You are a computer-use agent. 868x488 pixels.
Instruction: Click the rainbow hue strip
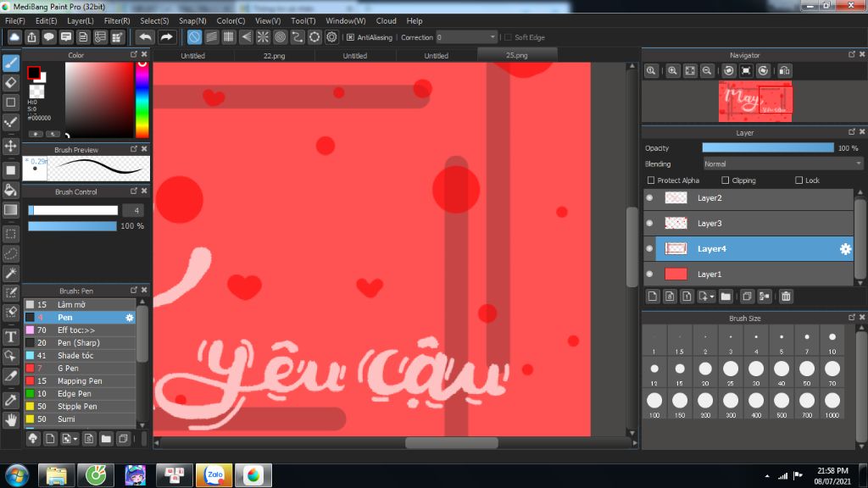(x=142, y=99)
